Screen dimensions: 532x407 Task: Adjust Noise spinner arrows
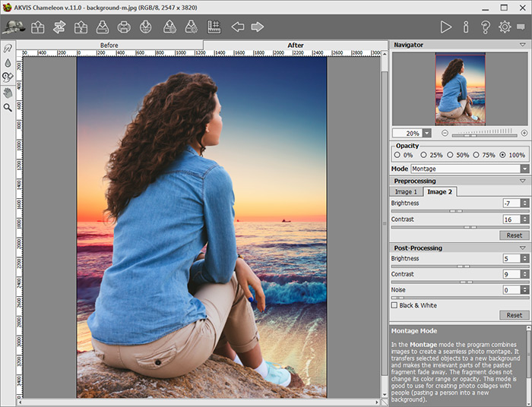click(525, 290)
